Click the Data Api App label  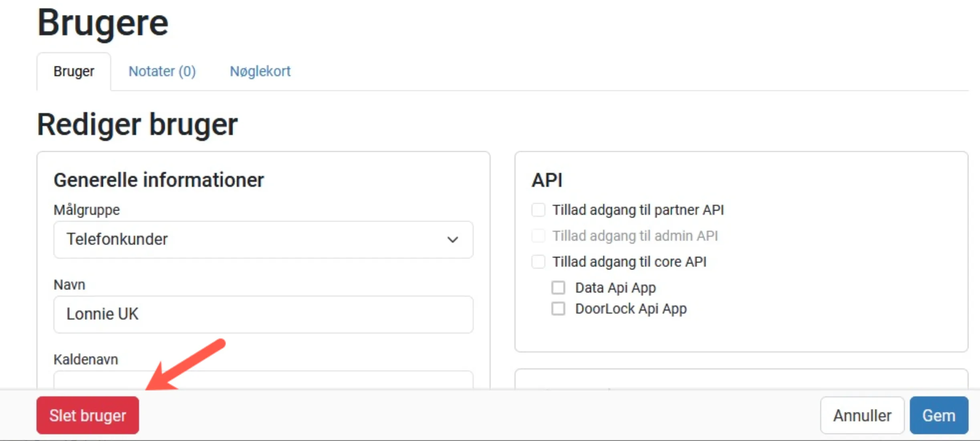click(x=615, y=287)
